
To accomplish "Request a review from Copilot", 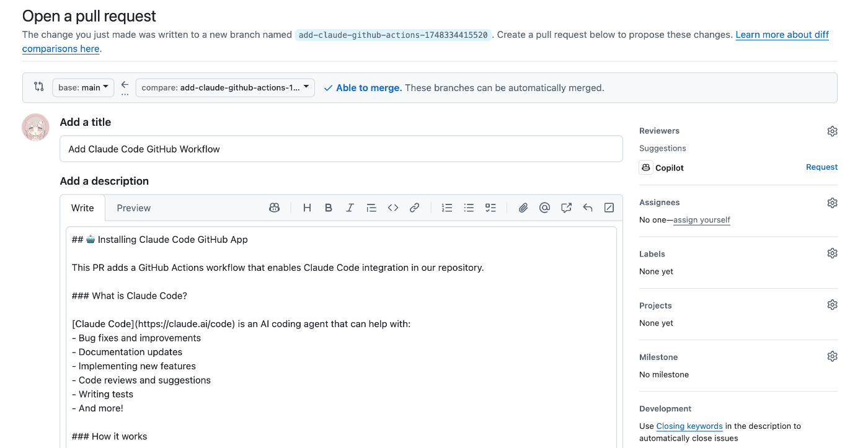I will (821, 167).
